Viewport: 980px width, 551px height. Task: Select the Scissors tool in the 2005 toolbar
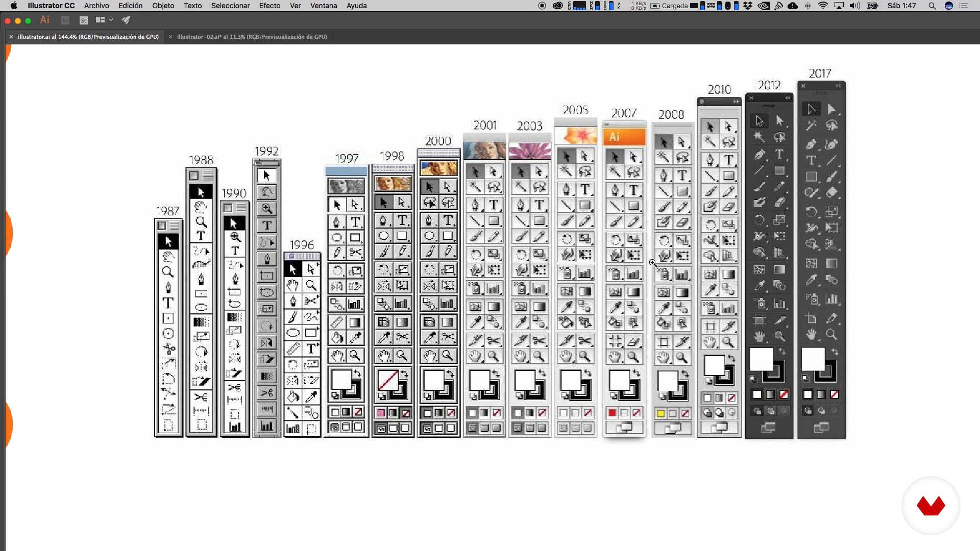point(585,340)
